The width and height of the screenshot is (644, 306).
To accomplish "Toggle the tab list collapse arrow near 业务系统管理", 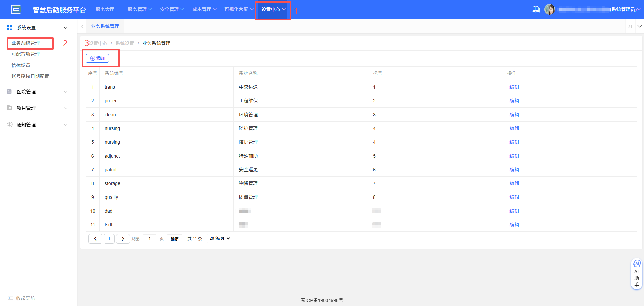I will coord(82,26).
